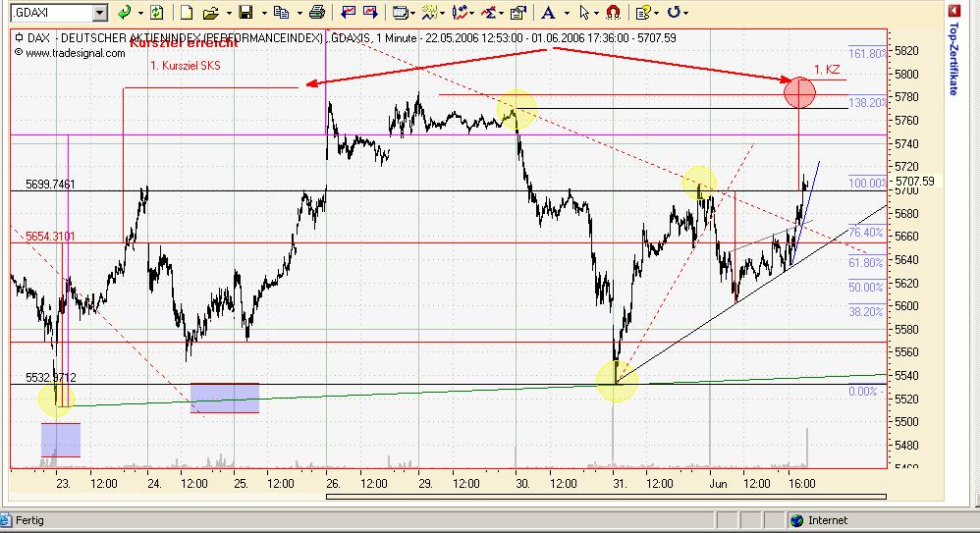Click the 50.00% Fibonacci label

[x=866, y=287]
